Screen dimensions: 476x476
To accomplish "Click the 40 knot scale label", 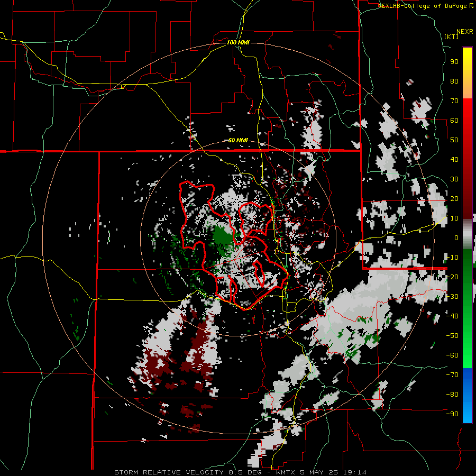I will click(454, 159).
